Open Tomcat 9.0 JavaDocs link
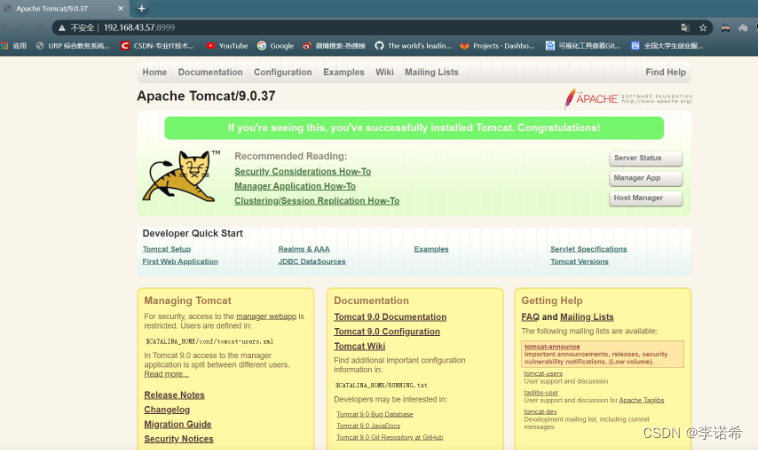 pos(368,426)
